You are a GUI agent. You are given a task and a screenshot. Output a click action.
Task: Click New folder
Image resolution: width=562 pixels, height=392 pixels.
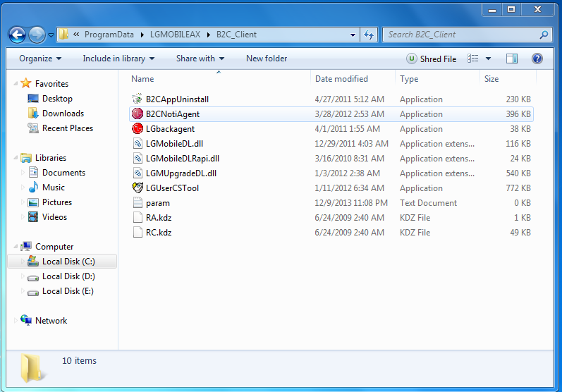(x=267, y=59)
